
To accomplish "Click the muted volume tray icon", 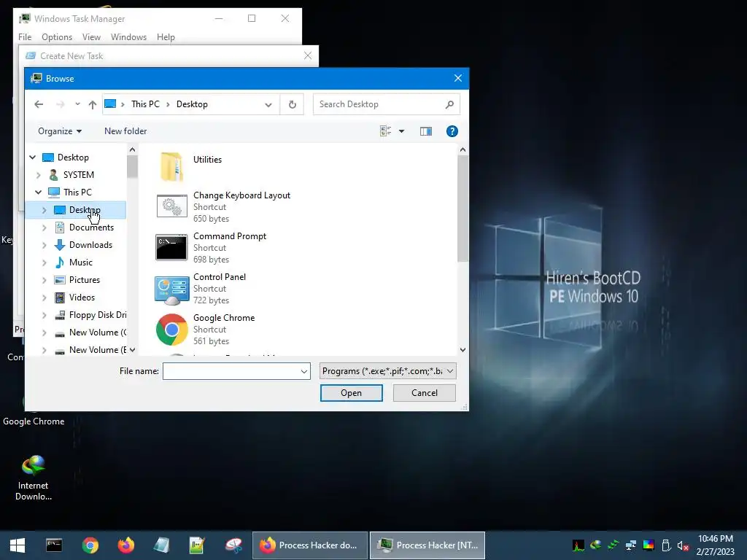I will click(683, 545).
